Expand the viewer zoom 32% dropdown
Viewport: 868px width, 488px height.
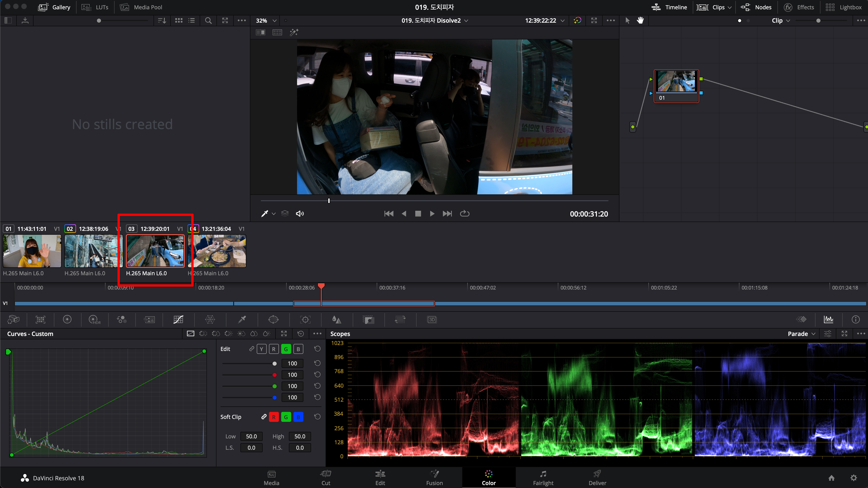(x=266, y=21)
